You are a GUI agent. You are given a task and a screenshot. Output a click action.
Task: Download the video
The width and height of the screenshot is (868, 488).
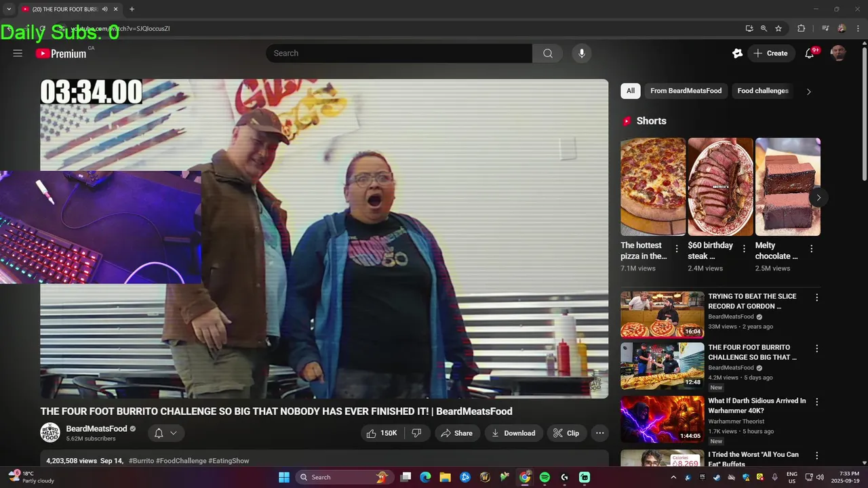click(513, 433)
